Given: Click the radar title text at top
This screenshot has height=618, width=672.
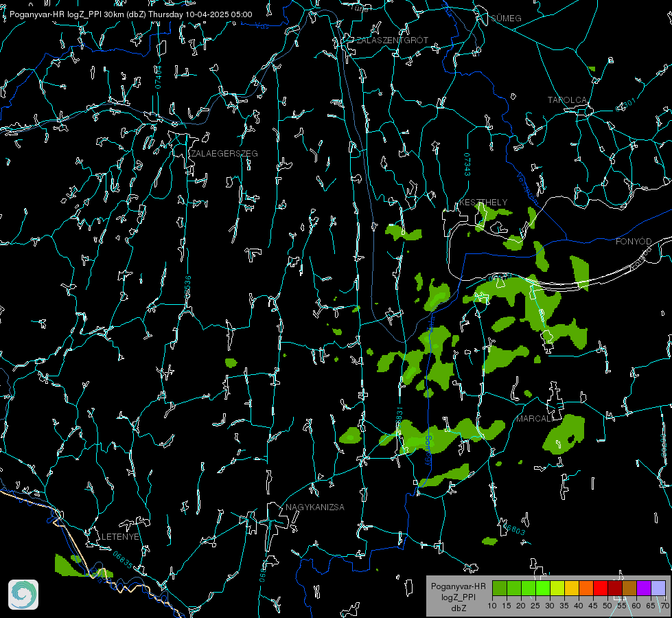Looking at the screenshot, I should coord(130,14).
